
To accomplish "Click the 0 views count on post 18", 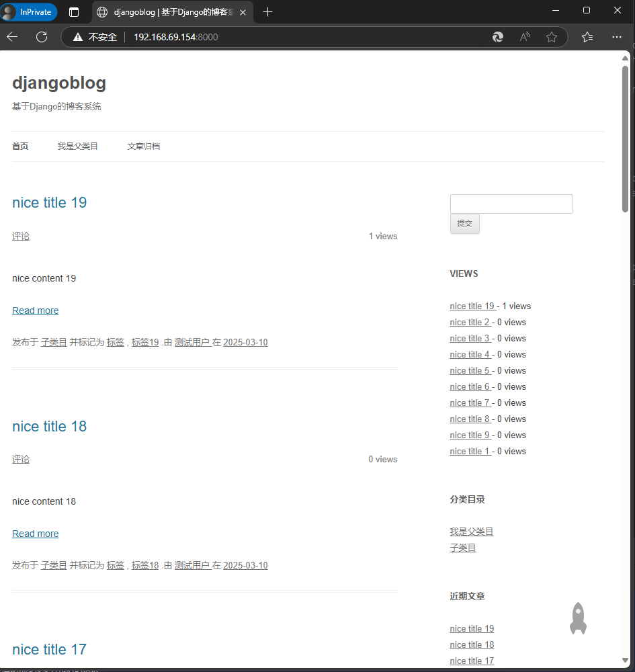I will point(383,459).
